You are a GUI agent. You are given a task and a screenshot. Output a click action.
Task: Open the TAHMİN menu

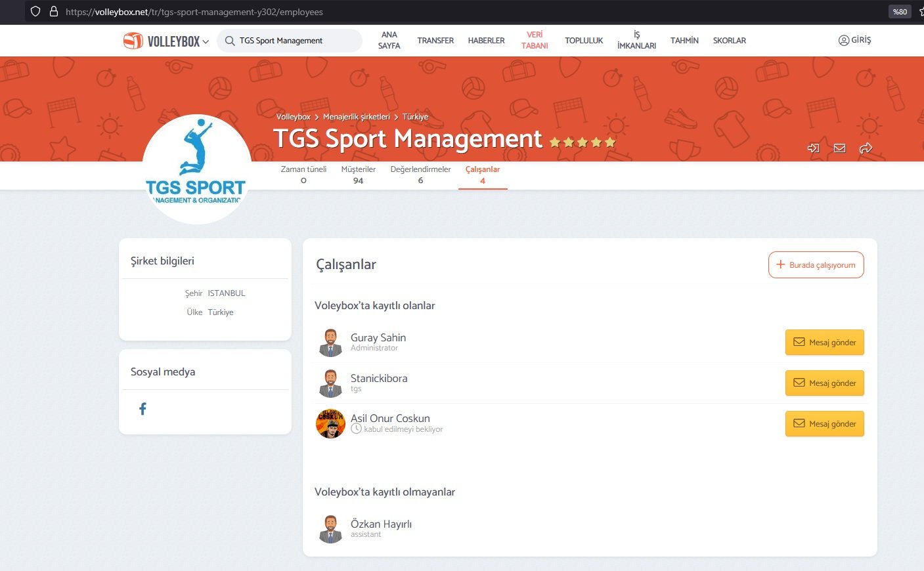tap(684, 41)
